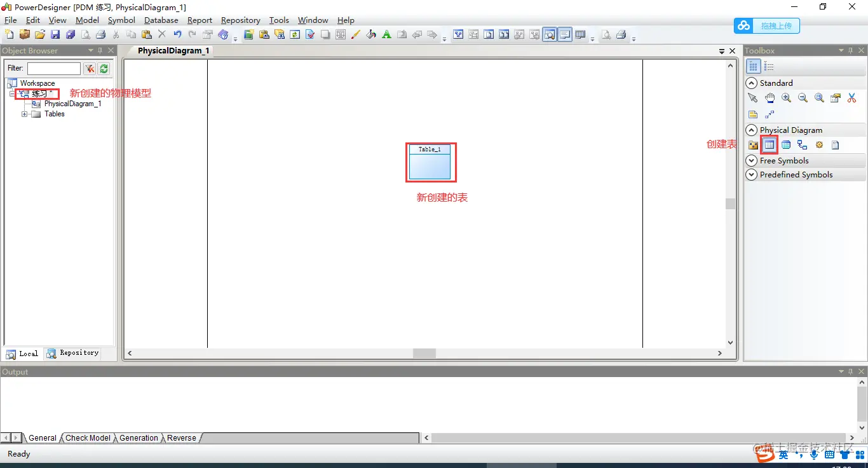
Task: Click the Save All toolbar icon
Action: 70,34
